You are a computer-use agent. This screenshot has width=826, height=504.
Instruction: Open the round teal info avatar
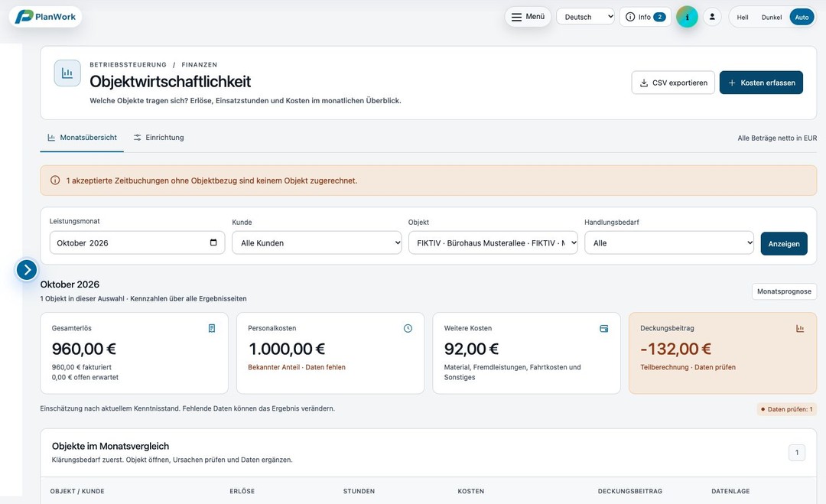687,17
